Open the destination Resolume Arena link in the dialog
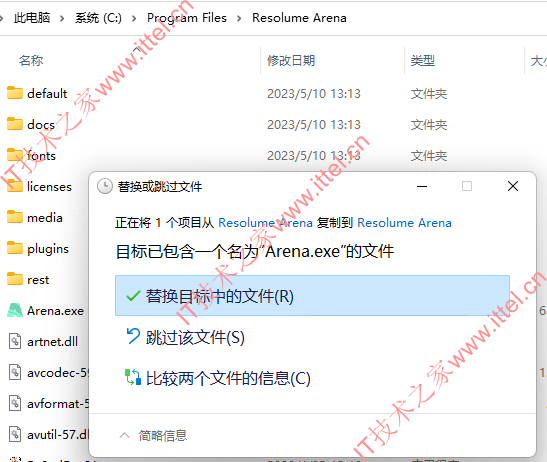 click(x=404, y=223)
